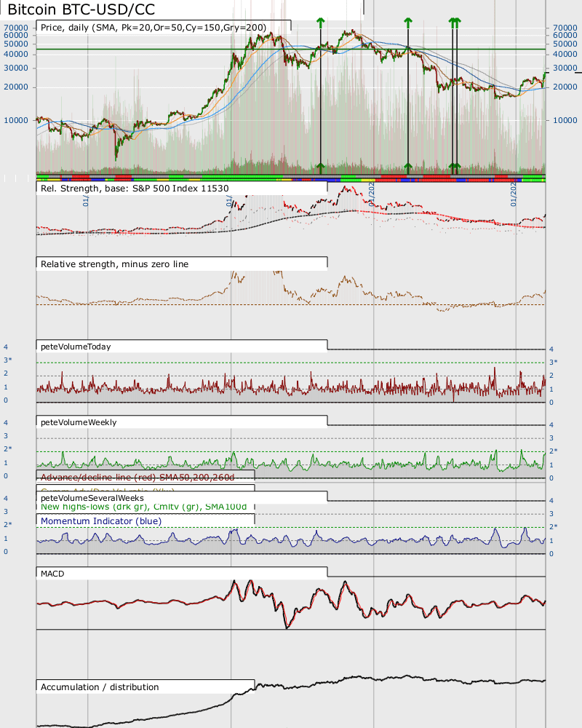Click the 20000 label on the right price axis
The width and height of the screenshot is (582, 728).
click(x=565, y=87)
